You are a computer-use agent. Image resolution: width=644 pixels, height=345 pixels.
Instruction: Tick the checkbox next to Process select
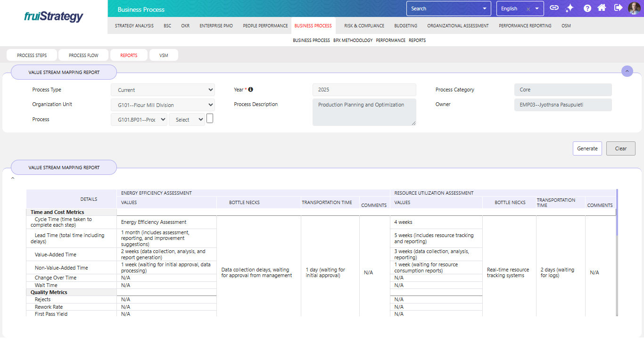click(210, 118)
